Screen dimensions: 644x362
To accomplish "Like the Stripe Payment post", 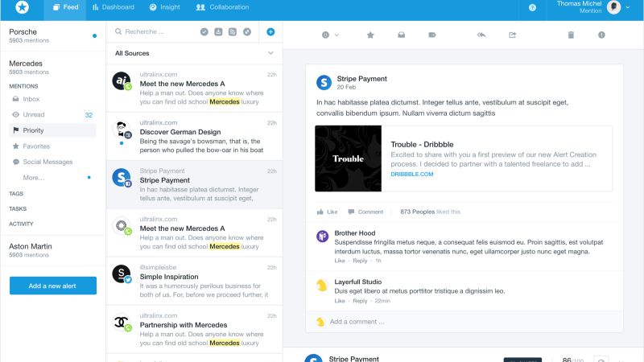I will click(x=328, y=212).
